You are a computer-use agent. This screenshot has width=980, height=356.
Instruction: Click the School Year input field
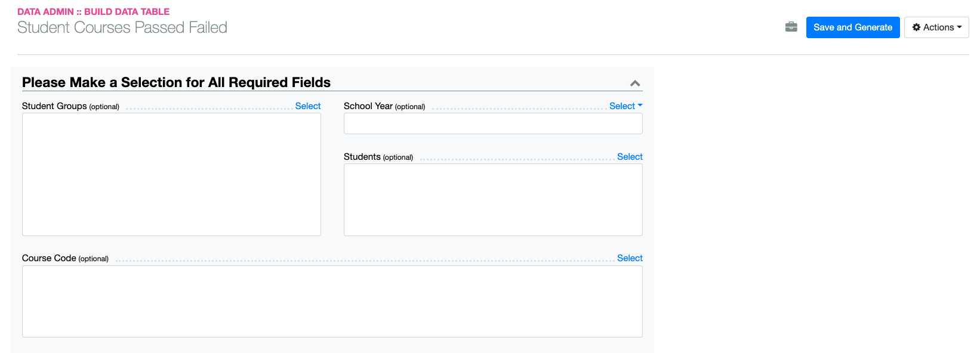point(493,123)
